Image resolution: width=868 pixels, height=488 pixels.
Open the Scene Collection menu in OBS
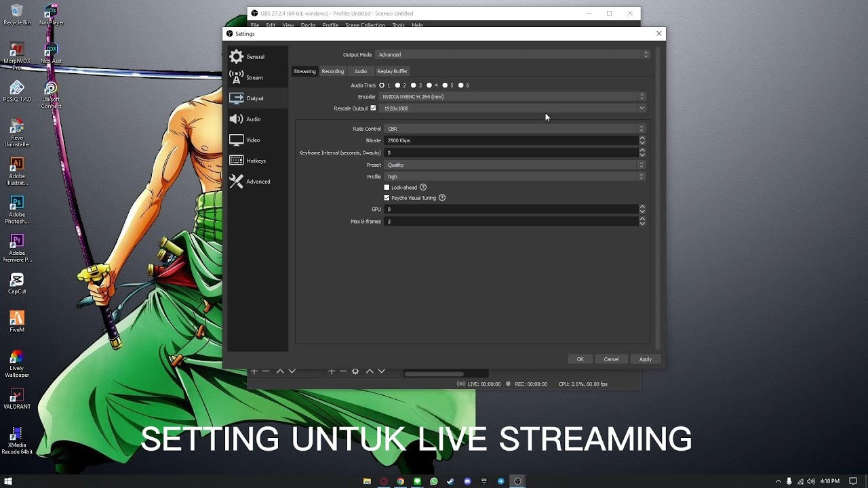[365, 25]
